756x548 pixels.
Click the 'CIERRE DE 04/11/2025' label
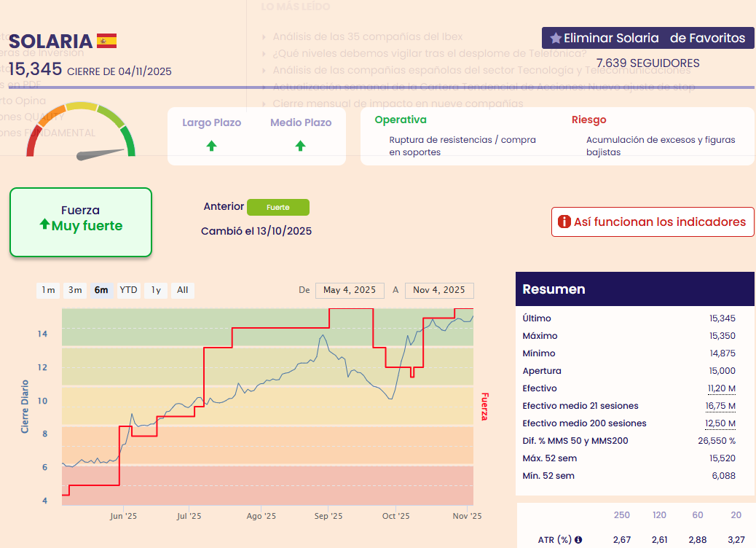(x=119, y=72)
